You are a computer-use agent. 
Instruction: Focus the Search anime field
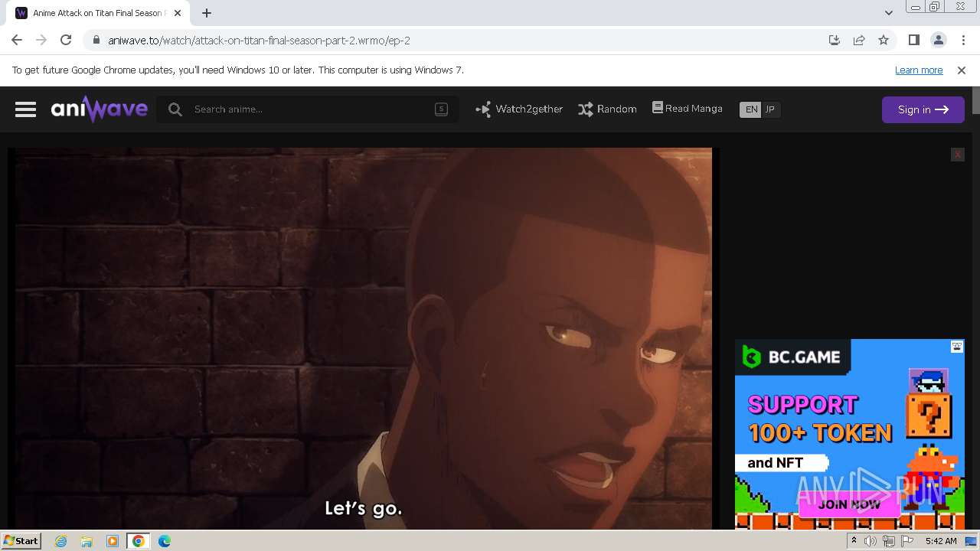click(308, 109)
